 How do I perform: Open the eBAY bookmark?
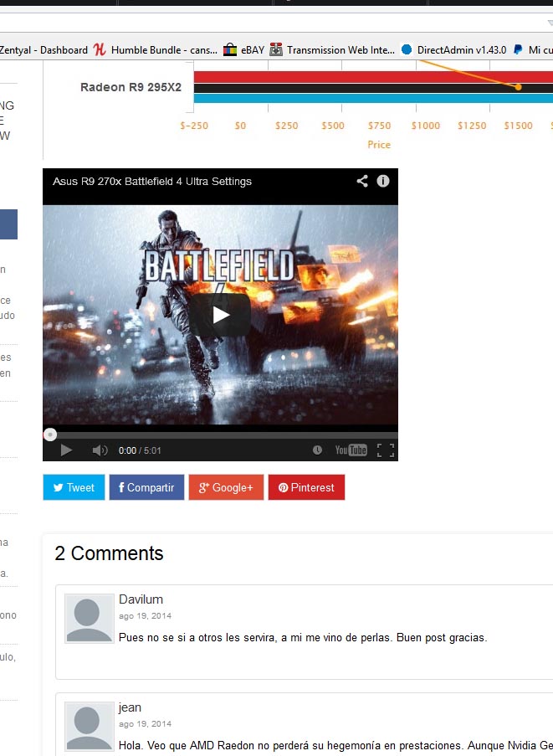243,49
